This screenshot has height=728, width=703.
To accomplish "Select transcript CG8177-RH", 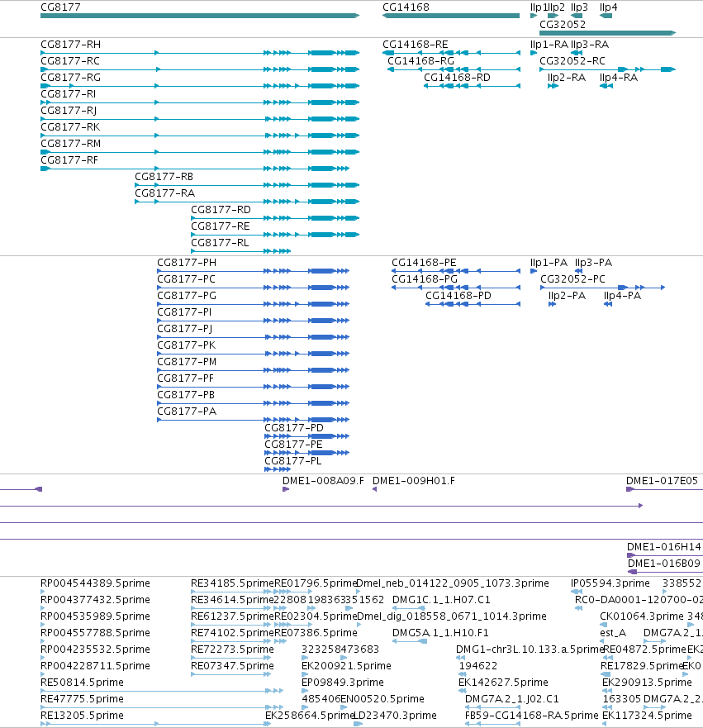I will pos(200,53).
